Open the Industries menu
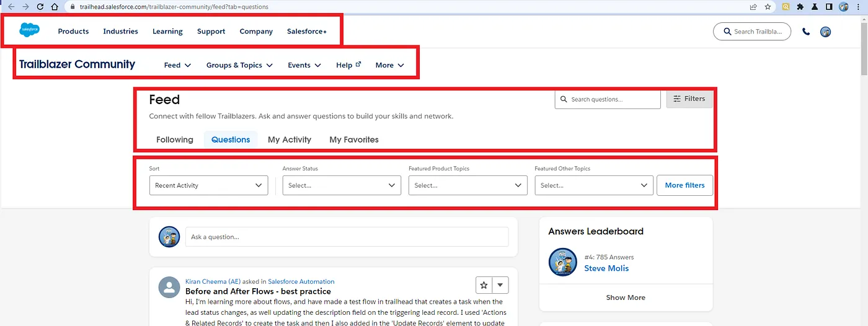Viewport: 868px width, 326px height. tap(120, 31)
